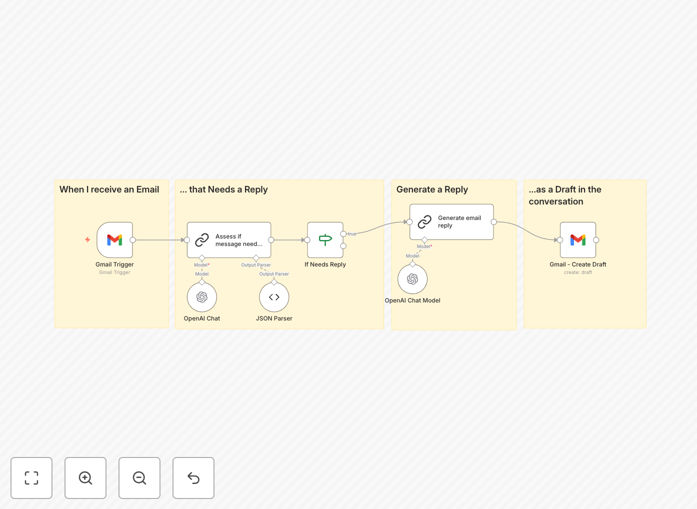Select the 'Generate a Reply' sticky note title
The height and width of the screenshot is (509, 697).
[432, 189]
